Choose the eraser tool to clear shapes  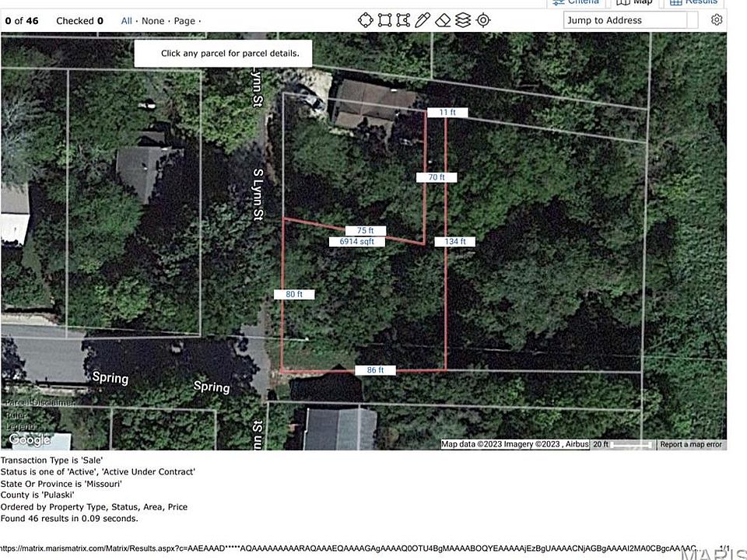click(443, 20)
